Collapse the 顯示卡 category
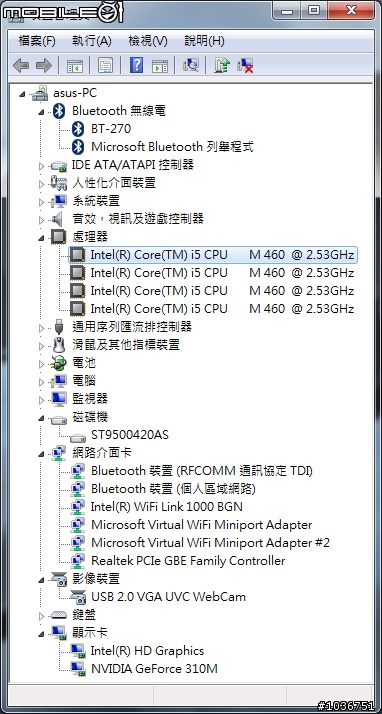This screenshot has width=382, height=714. click(x=41, y=634)
